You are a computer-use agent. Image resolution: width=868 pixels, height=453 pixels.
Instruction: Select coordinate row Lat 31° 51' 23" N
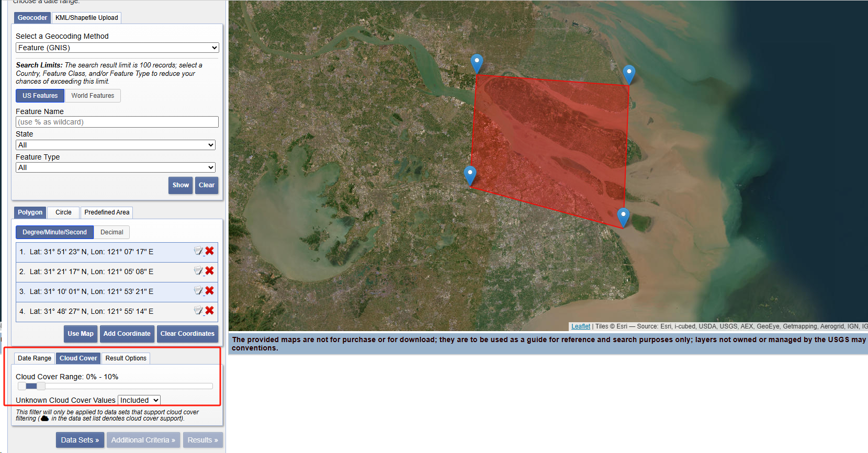[x=117, y=252]
